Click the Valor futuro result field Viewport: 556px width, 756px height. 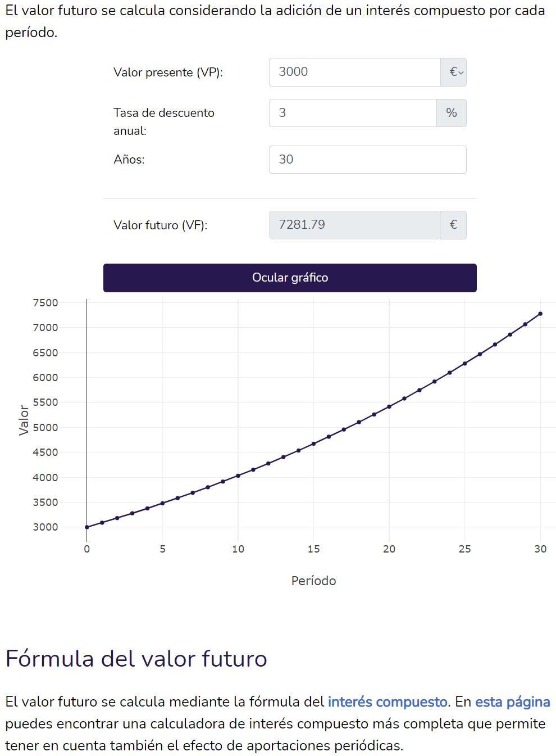point(354,225)
